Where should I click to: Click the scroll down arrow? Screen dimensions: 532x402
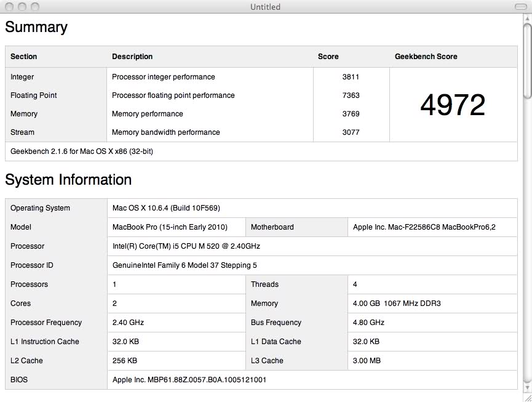527,387
